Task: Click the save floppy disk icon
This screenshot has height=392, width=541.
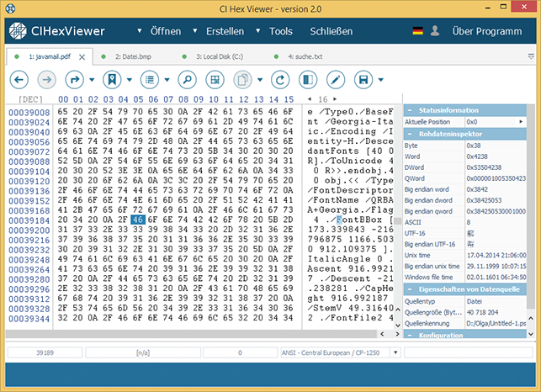Action: 363,80
